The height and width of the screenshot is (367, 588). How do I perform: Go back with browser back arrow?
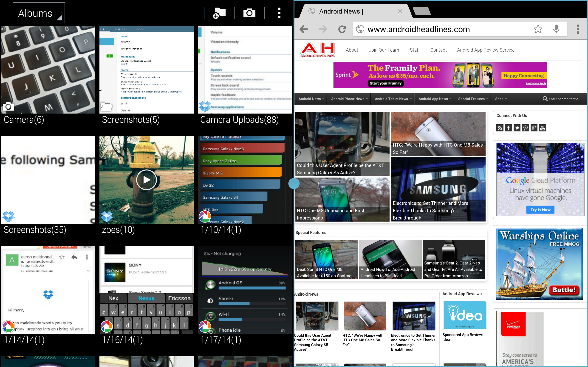click(x=304, y=29)
